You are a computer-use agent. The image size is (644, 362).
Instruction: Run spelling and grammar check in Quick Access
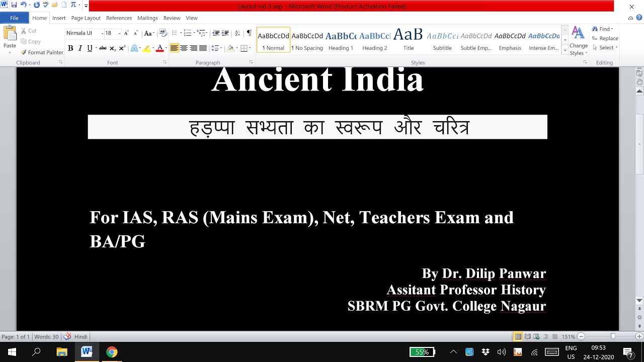[x=45, y=5]
